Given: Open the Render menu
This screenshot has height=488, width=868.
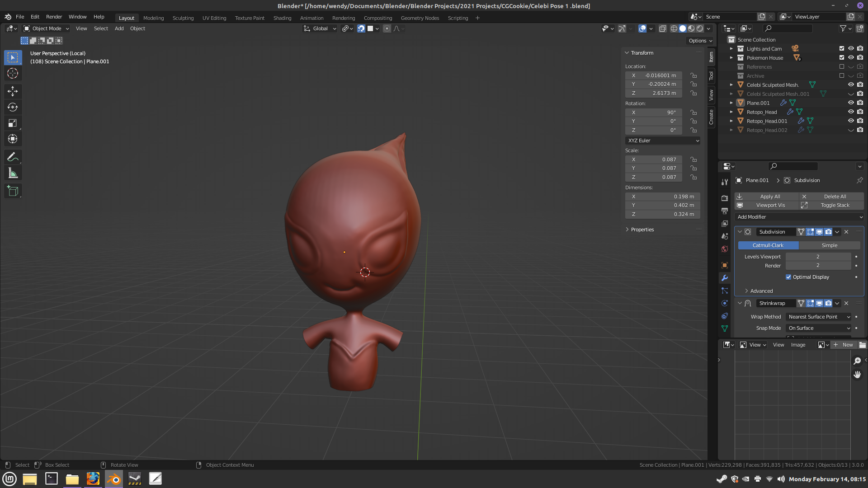Looking at the screenshot, I should (x=54, y=17).
